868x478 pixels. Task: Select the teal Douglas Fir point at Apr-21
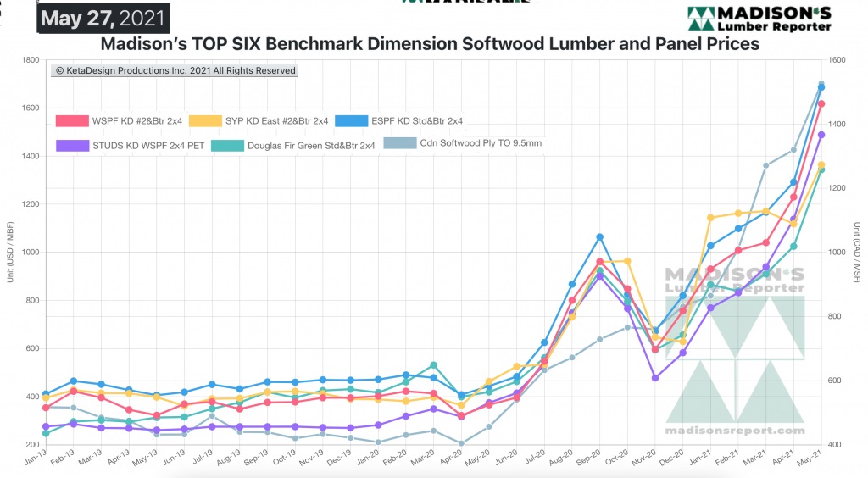tap(793, 246)
